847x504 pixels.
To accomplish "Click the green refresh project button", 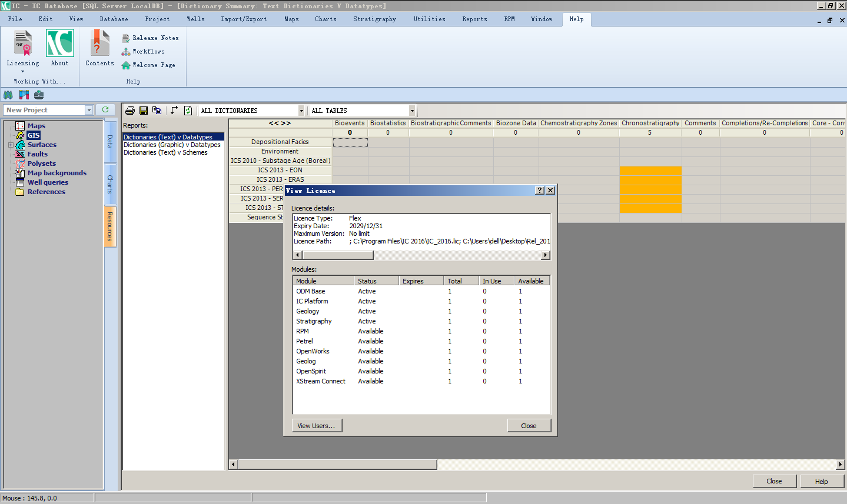I will 105,110.
